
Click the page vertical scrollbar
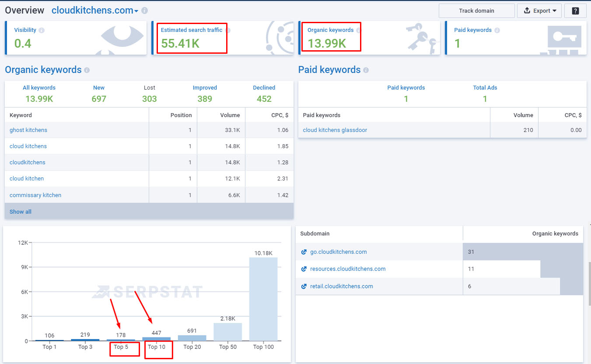tap(589, 284)
